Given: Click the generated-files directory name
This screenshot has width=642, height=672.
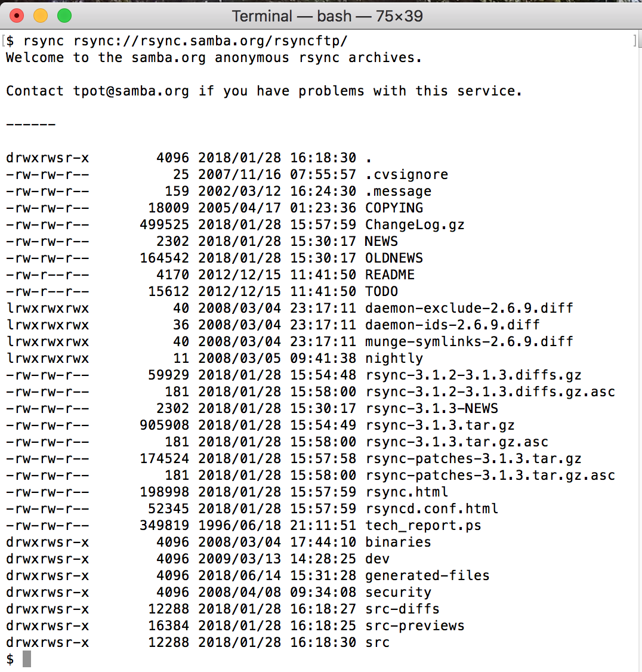Looking at the screenshot, I should point(427,576).
